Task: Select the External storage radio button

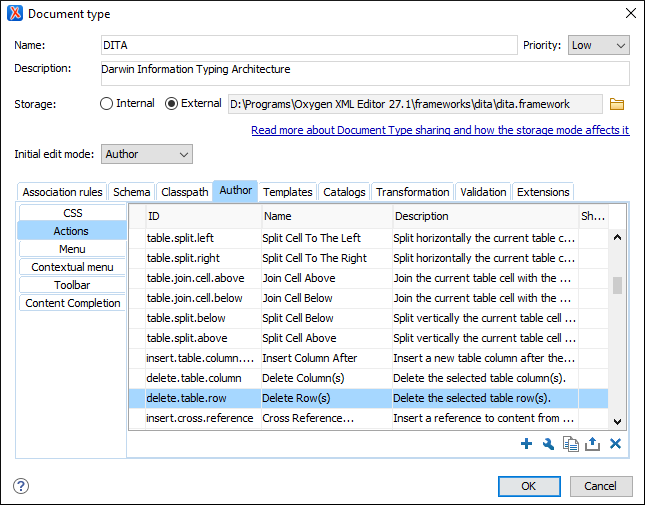Action: (171, 104)
